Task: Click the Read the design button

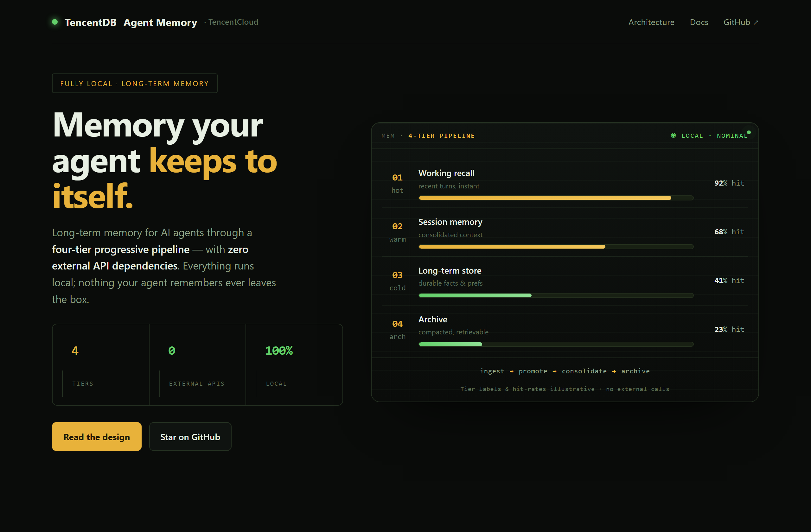Action: (x=97, y=437)
